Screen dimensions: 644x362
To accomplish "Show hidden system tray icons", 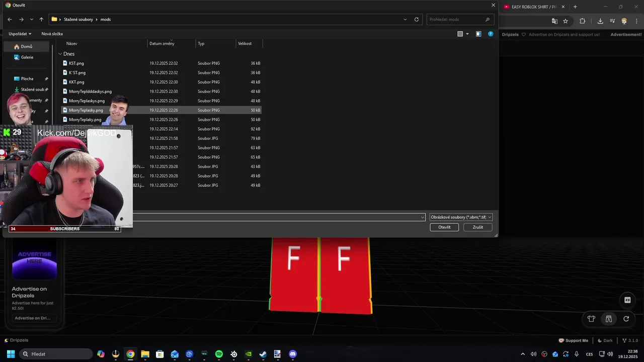I will pos(523,354).
